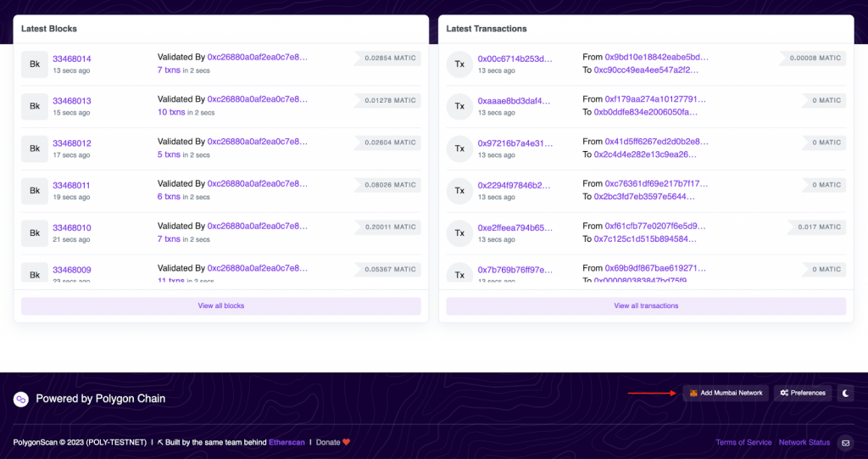
Task: Click the Tx icon for transaction 0x2294f97846b2
Action: coord(459,191)
